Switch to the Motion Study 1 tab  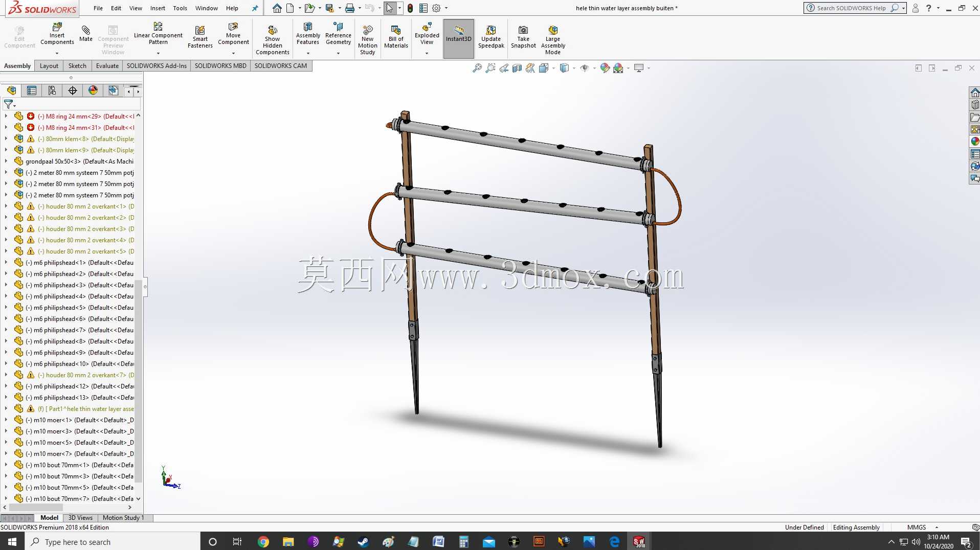tap(123, 518)
